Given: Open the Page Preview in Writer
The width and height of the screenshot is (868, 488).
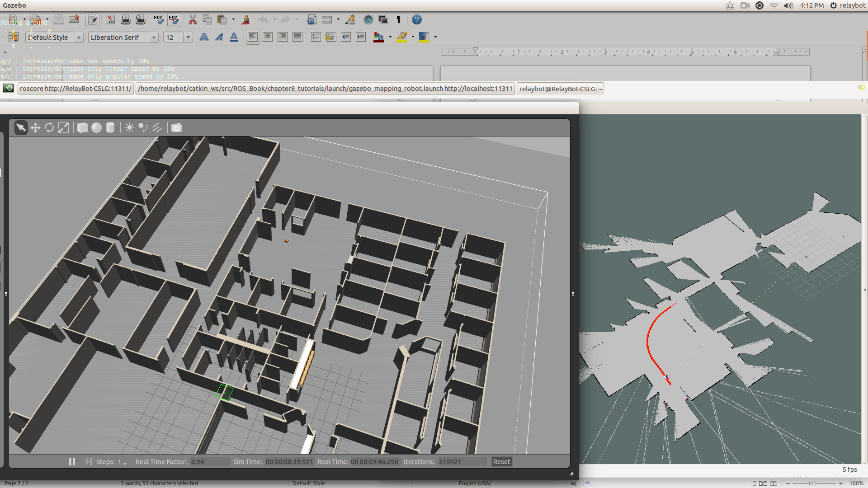Looking at the screenshot, I should coord(141,20).
